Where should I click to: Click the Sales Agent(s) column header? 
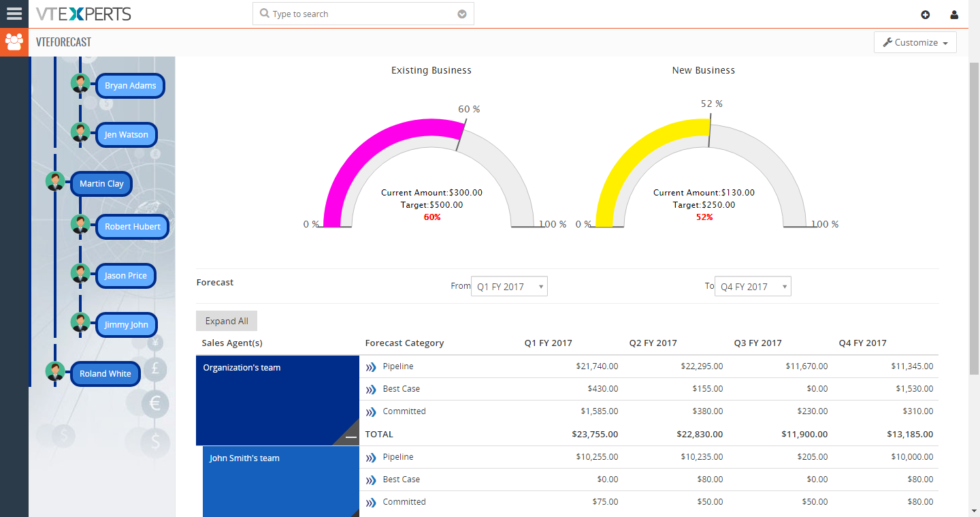[232, 343]
